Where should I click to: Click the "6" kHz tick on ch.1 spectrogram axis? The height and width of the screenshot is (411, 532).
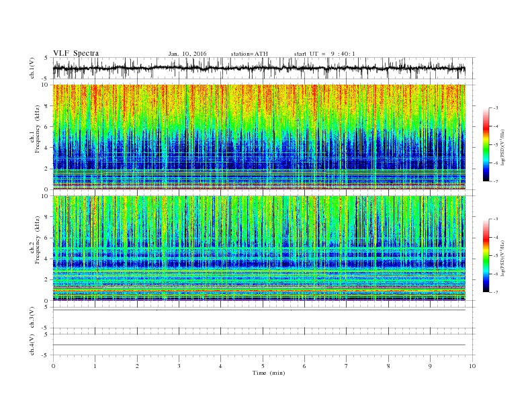(47, 127)
